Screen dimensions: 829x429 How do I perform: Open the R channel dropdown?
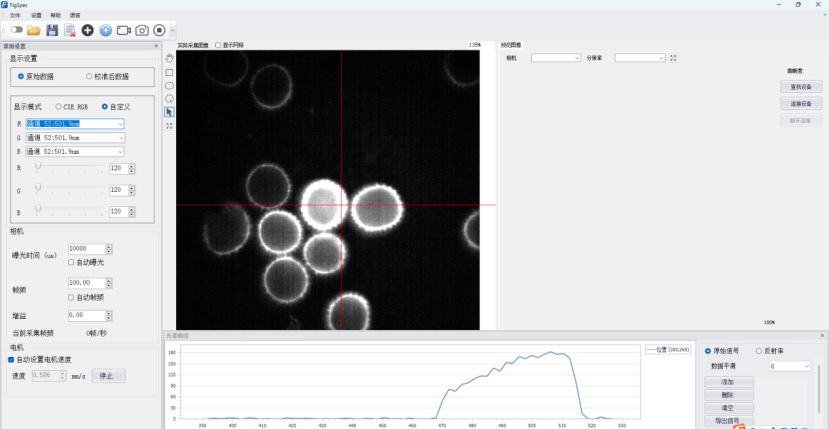point(120,124)
